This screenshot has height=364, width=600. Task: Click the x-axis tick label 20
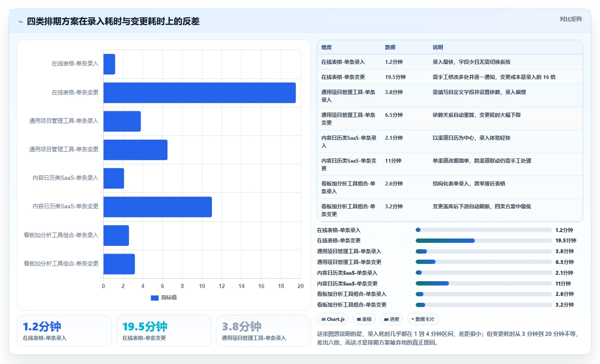click(301, 286)
